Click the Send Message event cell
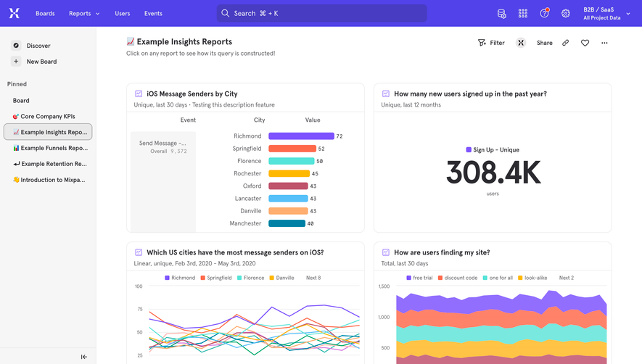Image resolution: width=642 pixels, height=364 pixels. tap(163, 182)
